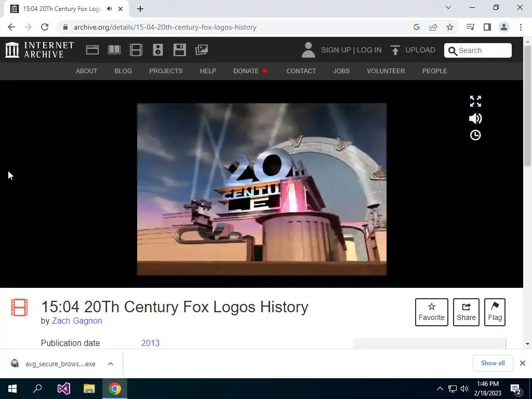Viewport: 532px width, 399px height.
Task: Click the magnifier in archive search box
Action: [453, 51]
